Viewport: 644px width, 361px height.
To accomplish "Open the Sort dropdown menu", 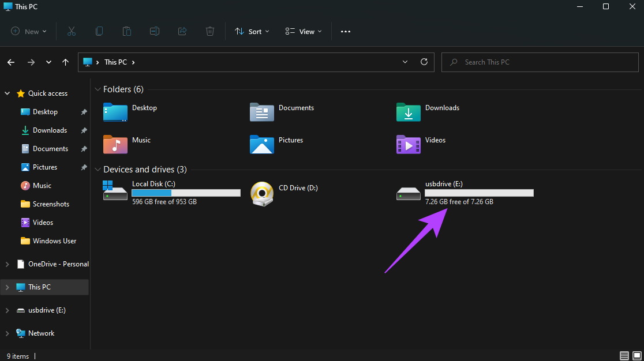I will tap(252, 32).
